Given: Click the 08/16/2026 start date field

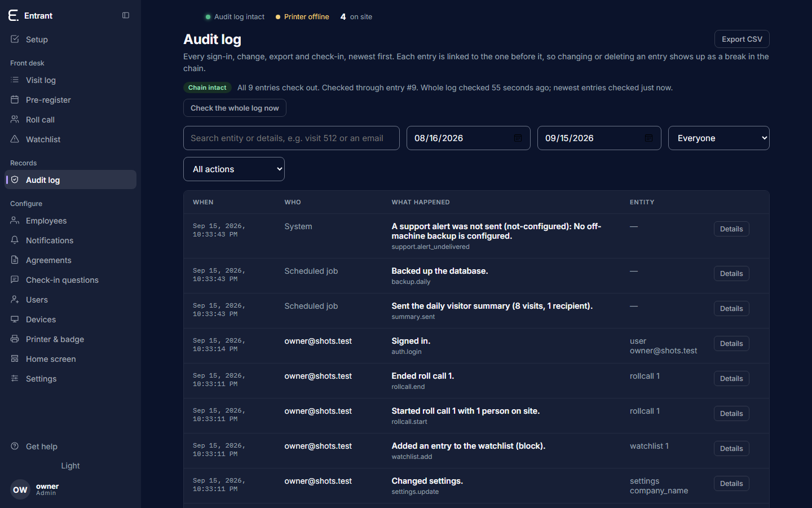Looking at the screenshot, I should [x=469, y=138].
